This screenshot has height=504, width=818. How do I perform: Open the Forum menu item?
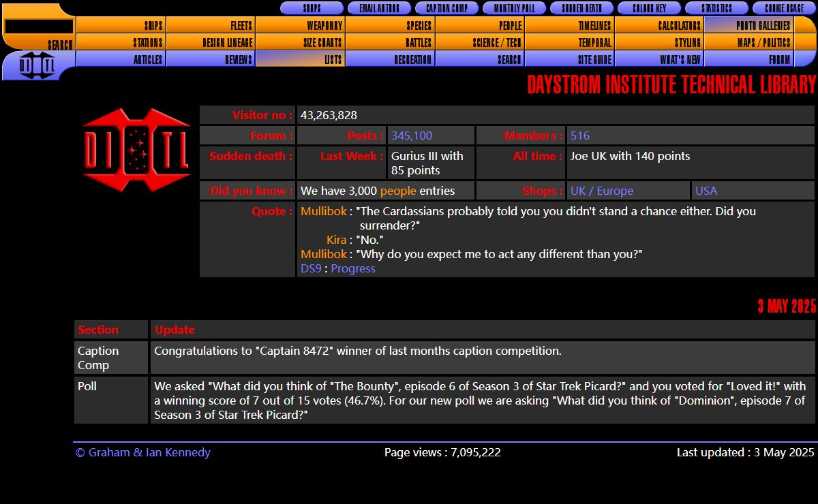pyautogui.click(x=749, y=59)
